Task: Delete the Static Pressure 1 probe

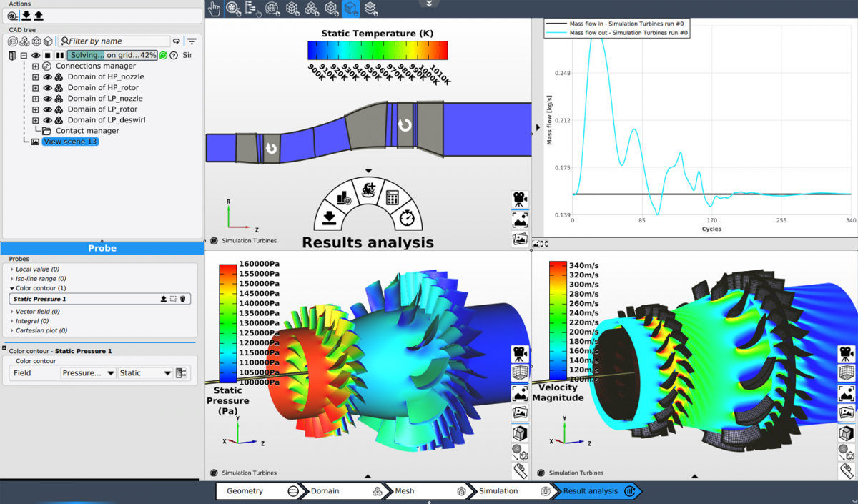Action: coord(183,299)
